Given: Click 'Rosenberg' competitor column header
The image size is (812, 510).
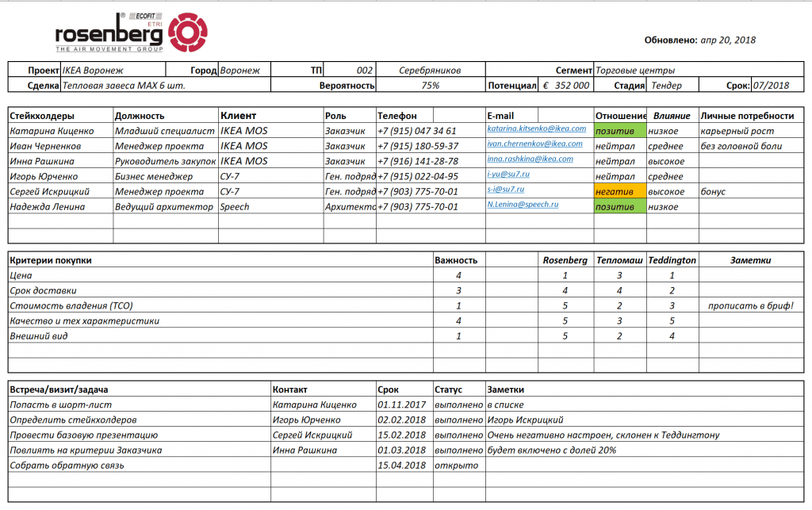Looking at the screenshot, I should (565, 260).
